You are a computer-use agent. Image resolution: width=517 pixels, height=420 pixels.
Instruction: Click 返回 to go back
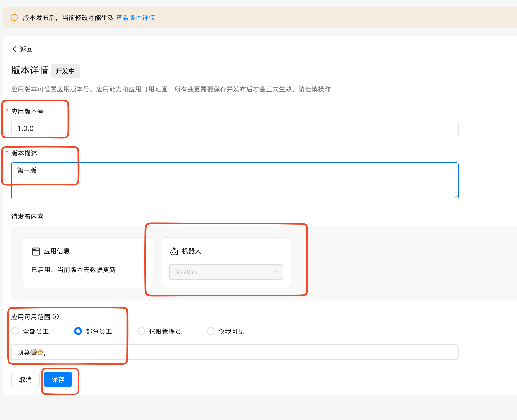pos(26,49)
